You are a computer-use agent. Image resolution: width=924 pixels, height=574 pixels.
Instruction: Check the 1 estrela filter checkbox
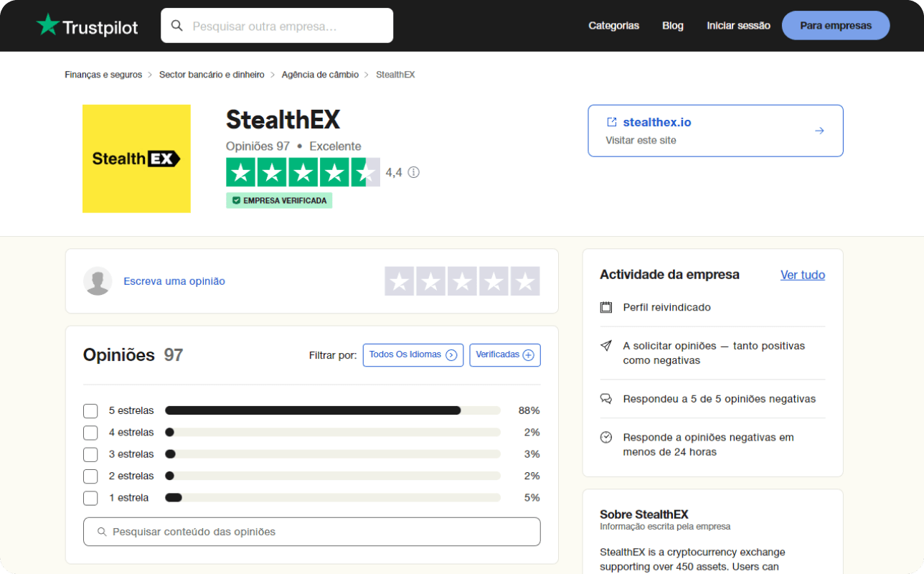coord(90,498)
